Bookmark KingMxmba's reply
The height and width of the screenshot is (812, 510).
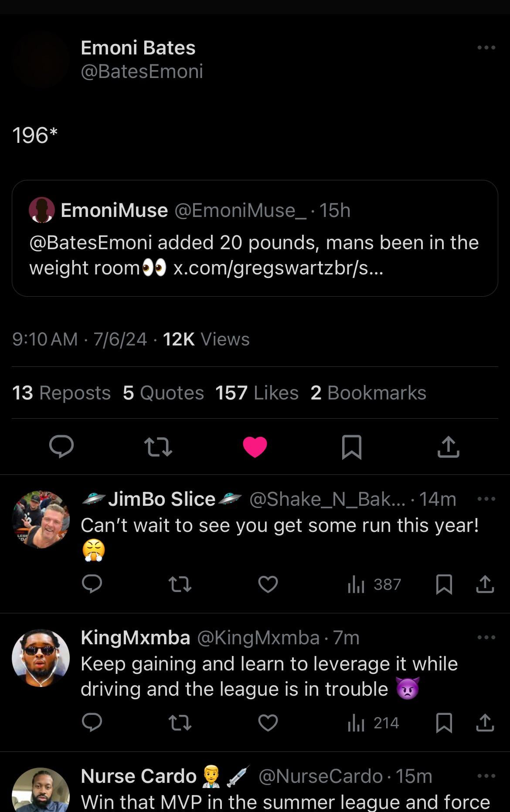(444, 723)
